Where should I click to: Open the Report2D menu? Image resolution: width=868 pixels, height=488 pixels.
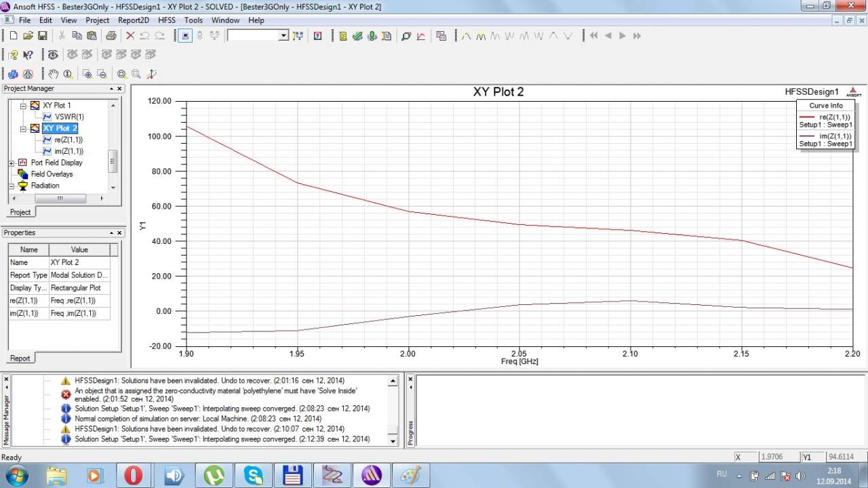click(x=134, y=20)
